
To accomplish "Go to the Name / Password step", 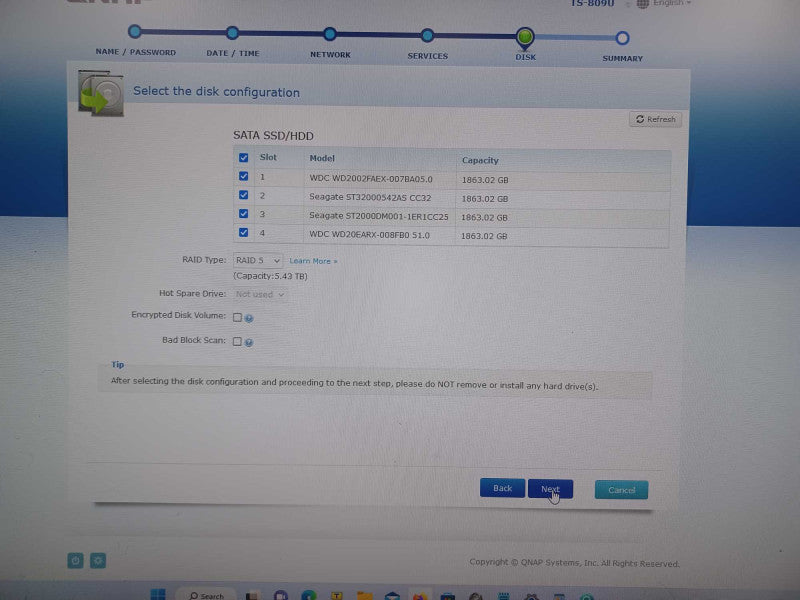I will 135,32.
